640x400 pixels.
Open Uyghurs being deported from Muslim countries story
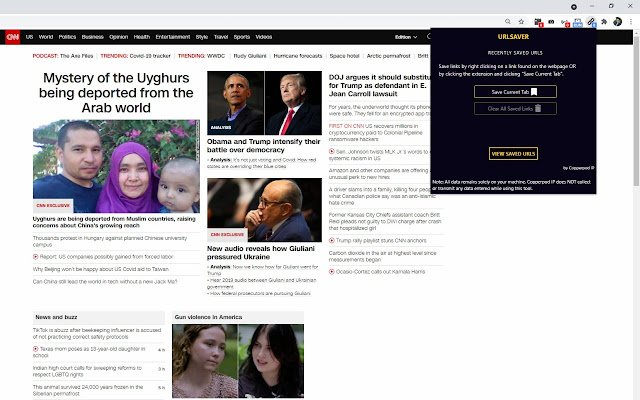(x=114, y=222)
